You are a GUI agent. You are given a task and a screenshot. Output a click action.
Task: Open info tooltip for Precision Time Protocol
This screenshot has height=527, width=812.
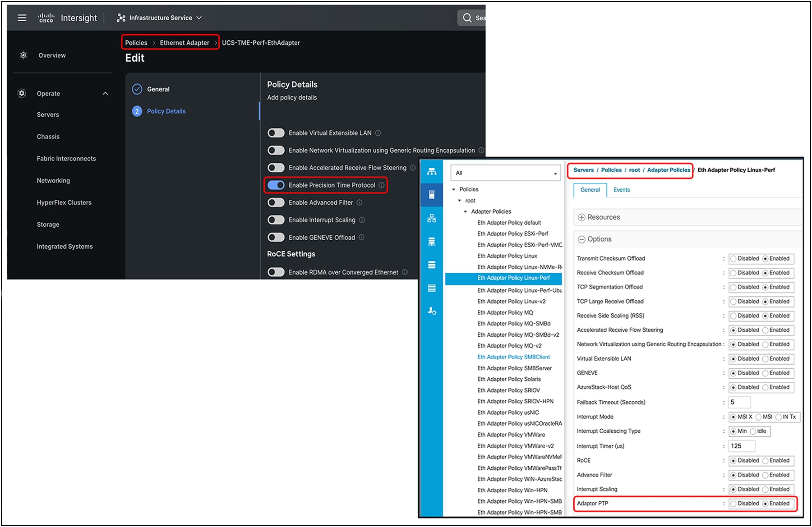(x=382, y=185)
